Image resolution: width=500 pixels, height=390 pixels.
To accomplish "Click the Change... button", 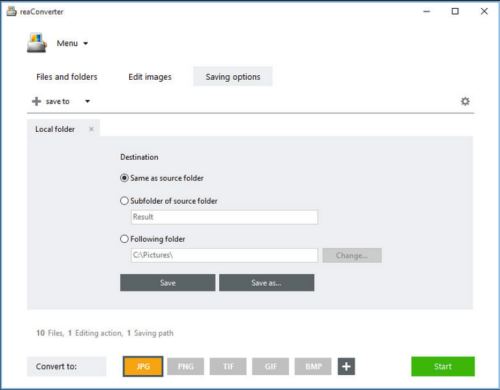I will coord(352,255).
